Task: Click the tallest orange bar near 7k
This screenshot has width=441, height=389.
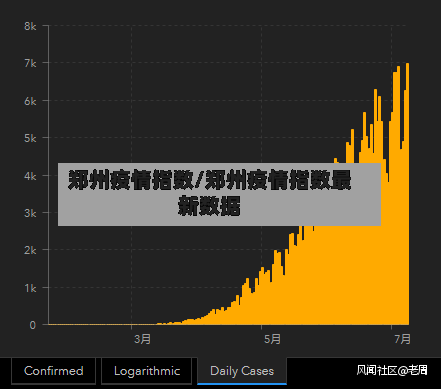Action: click(407, 194)
